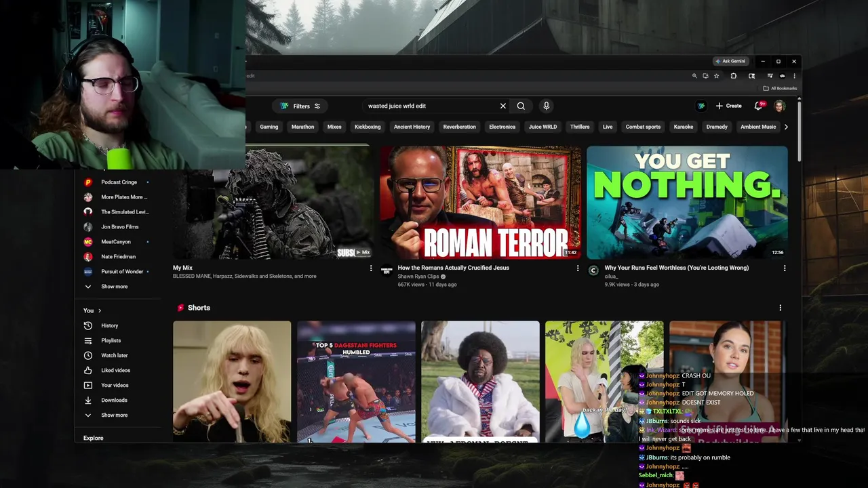Expand subscriptions with Show more
Viewport: 868px width, 488px height.
pyautogui.click(x=114, y=286)
